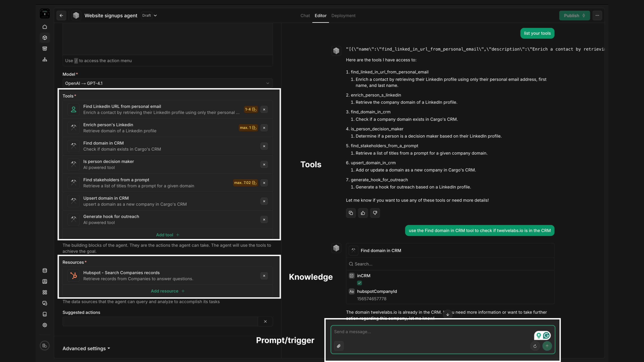Open the hierarchy icon in sidebar

[45, 59]
